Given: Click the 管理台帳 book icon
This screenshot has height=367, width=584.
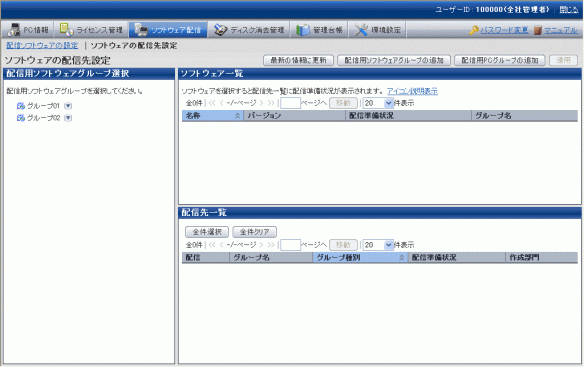Looking at the screenshot, I should [303, 30].
